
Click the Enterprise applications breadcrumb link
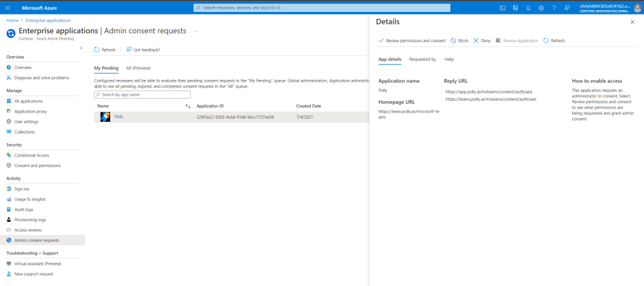pyautogui.click(x=48, y=20)
